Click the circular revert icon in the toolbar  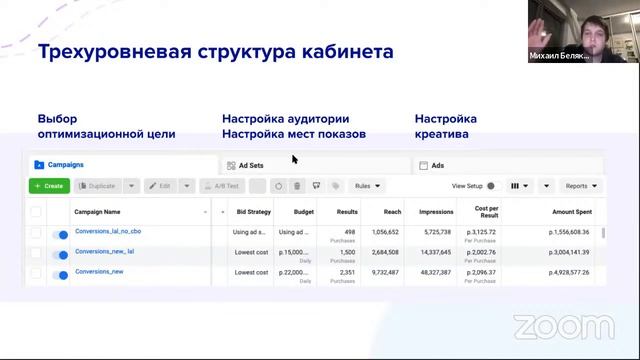278,186
